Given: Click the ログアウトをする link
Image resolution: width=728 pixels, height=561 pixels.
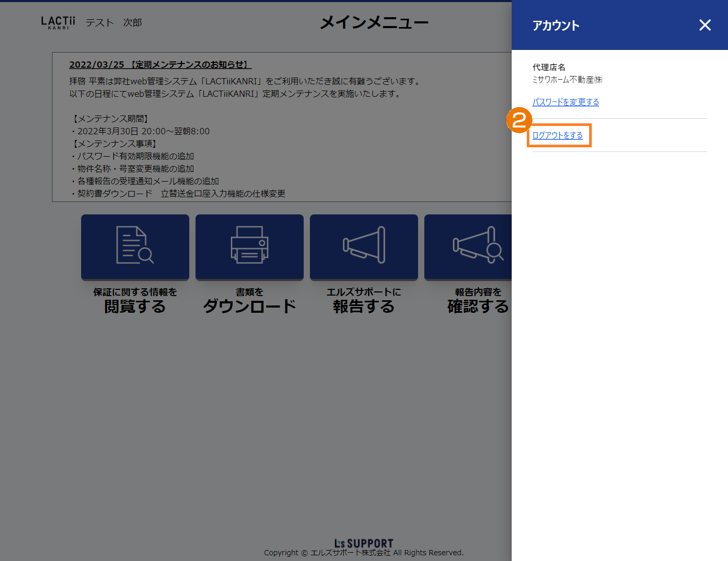Looking at the screenshot, I should click(557, 135).
